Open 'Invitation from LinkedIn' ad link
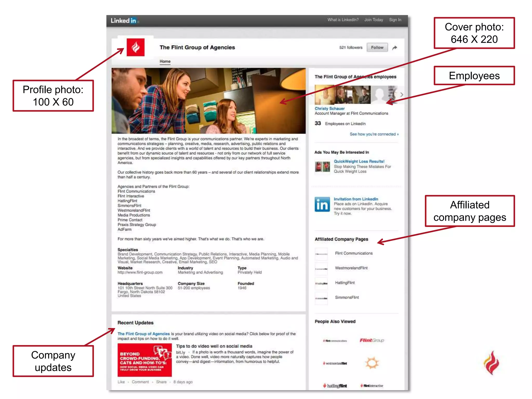The image size is (532, 399). (356, 199)
